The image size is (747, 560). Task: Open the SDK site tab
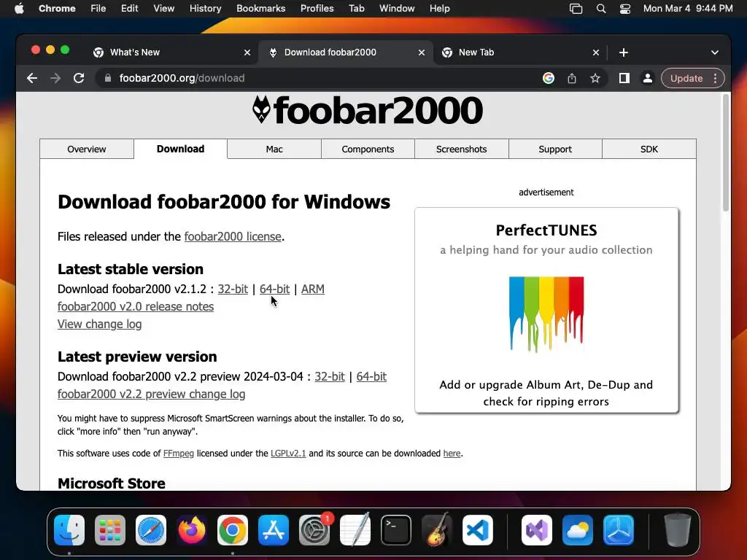tap(649, 149)
